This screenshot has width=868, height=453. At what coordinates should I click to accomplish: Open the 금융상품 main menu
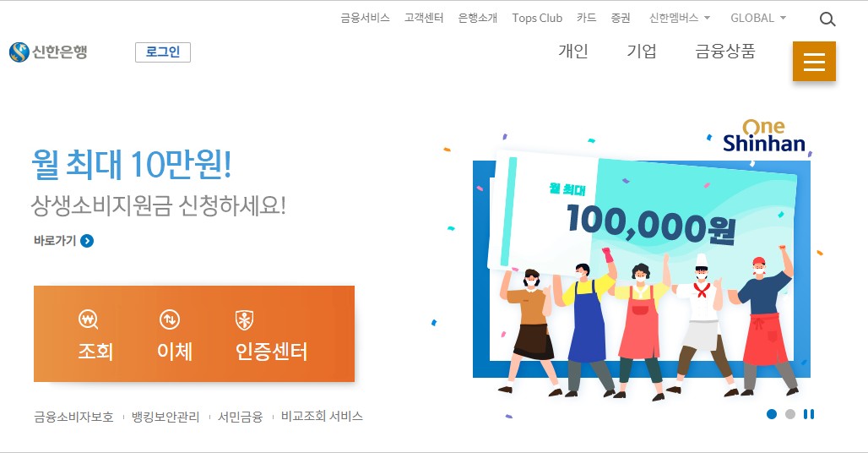(725, 52)
